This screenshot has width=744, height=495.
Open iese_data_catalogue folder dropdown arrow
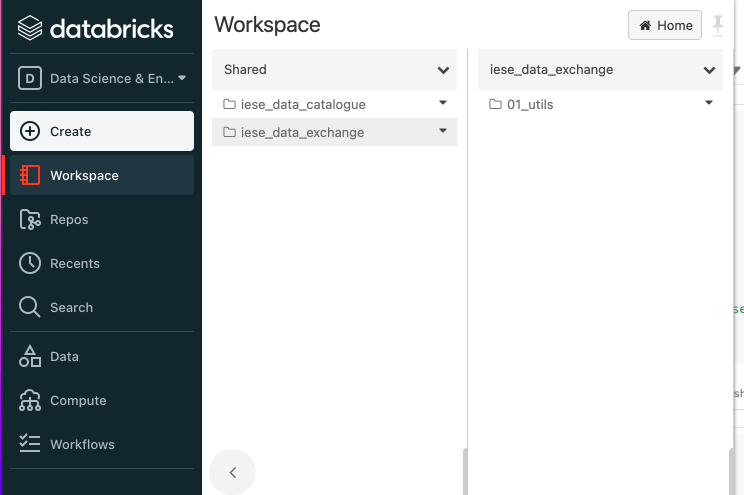pyautogui.click(x=442, y=103)
